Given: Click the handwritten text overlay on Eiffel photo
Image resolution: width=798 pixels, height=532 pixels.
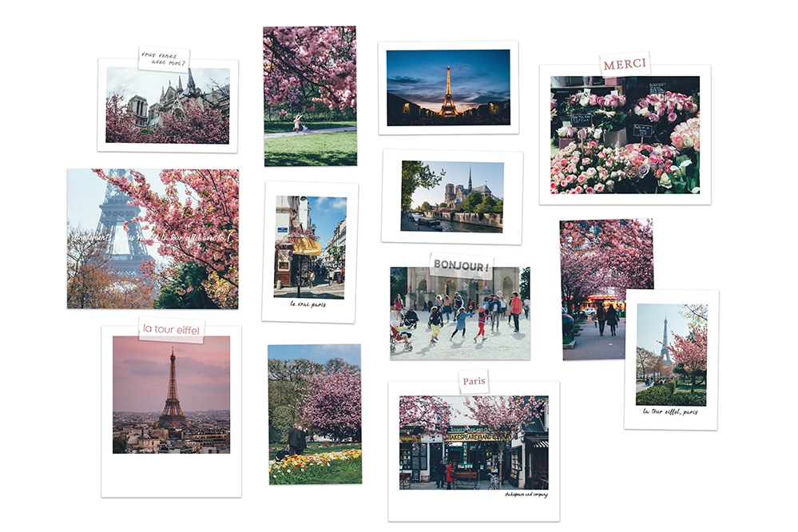Looking at the screenshot, I should 152,237.
